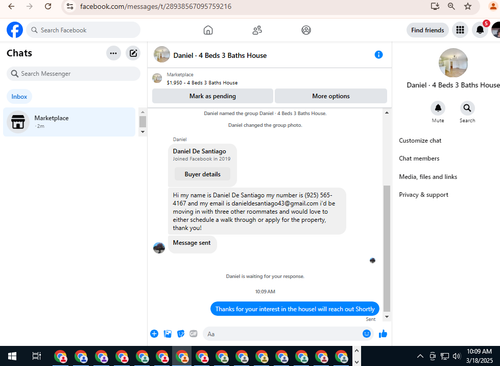The height and width of the screenshot is (366, 500).
Task: Click the Facebook logo
Action: [15, 30]
